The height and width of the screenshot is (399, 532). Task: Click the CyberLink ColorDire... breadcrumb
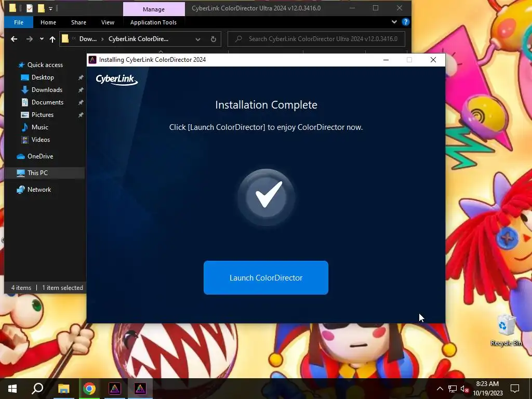click(138, 38)
